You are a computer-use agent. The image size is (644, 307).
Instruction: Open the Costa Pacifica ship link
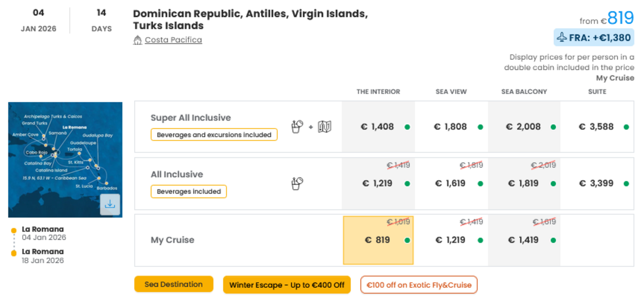[173, 40]
